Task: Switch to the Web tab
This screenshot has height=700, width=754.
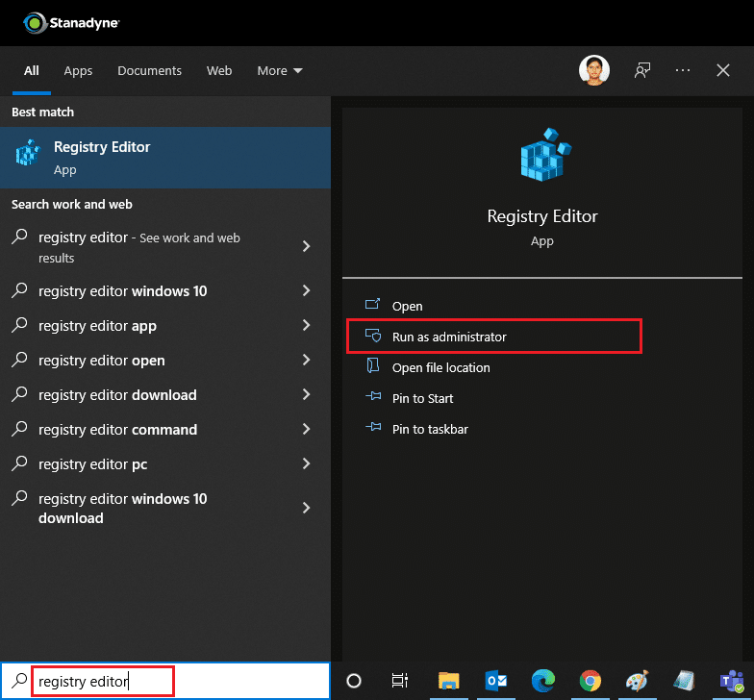Action: (219, 71)
